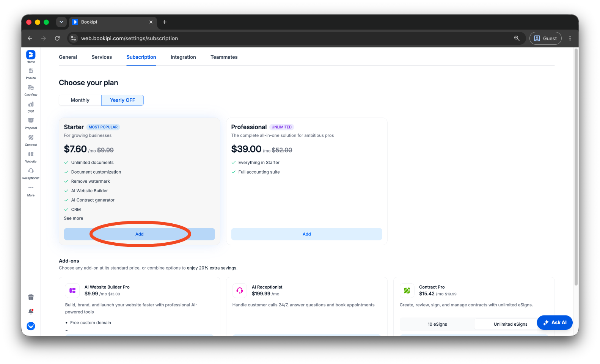
Task: Click the Add-ons heading
Action: click(x=69, y=261)
